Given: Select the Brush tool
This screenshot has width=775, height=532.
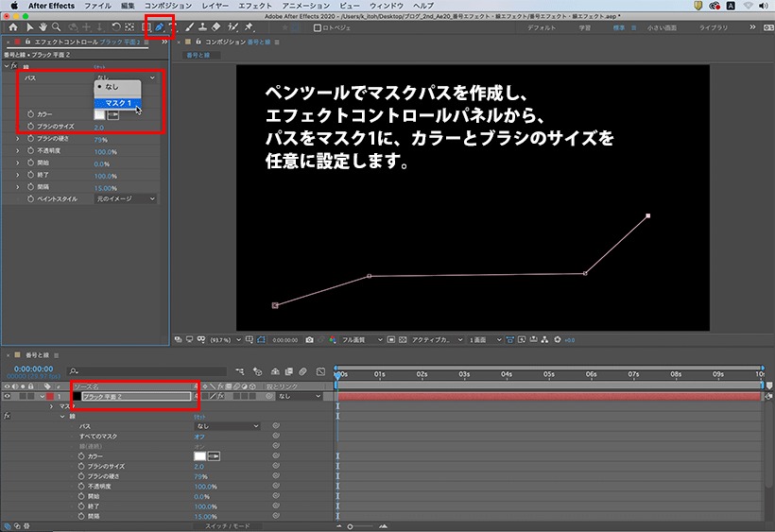Looking at the screenshot, I should (x=190, y=27).
